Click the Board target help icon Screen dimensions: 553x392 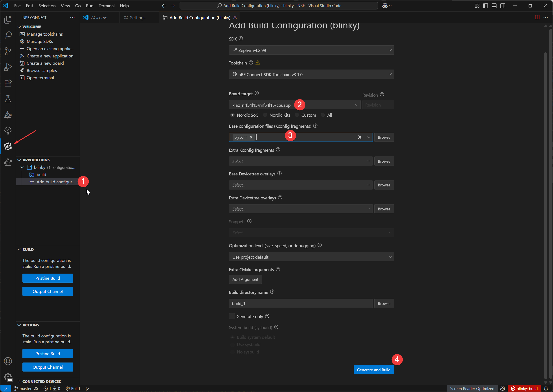(x=257, y=93)
